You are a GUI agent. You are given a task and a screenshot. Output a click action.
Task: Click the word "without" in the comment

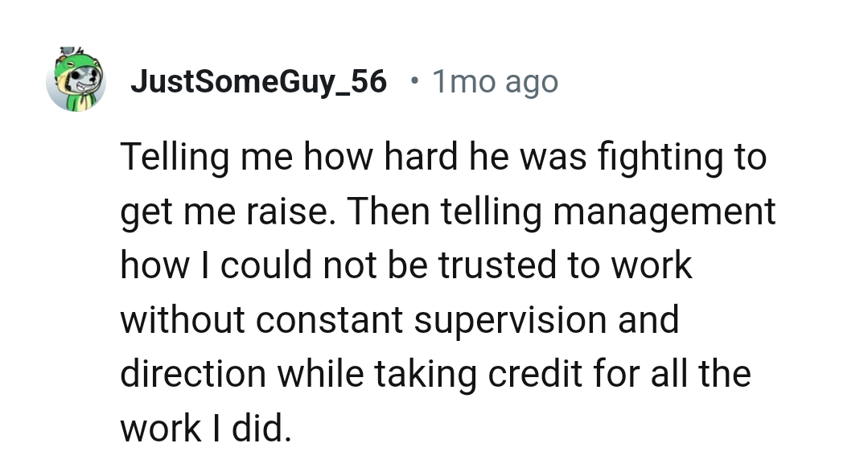179,320
